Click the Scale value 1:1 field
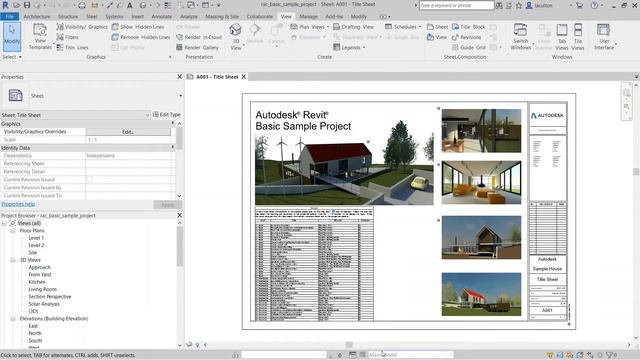The width and height of the screenshot is (640, 360). click(x=128, y=140)
